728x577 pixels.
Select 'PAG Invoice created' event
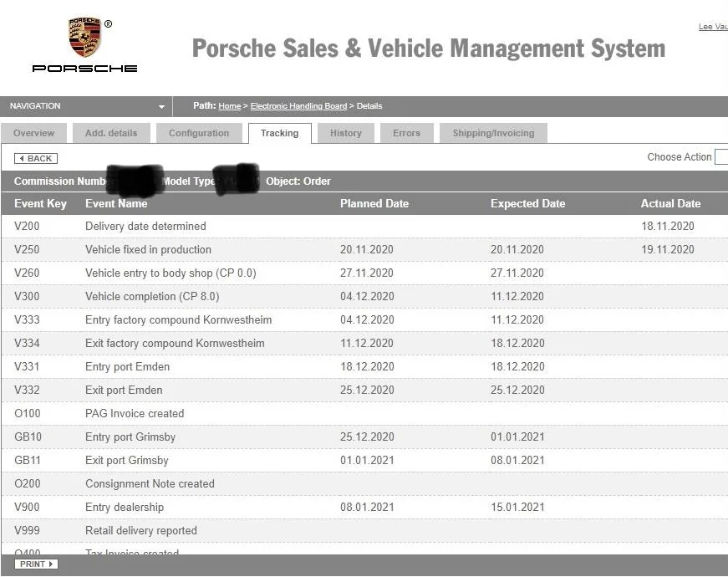click(135, 413)
